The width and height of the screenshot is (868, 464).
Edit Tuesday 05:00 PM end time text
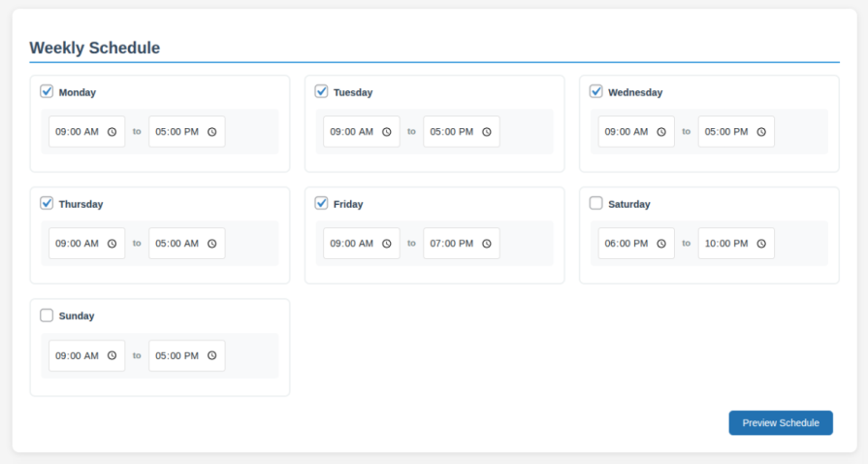452,132
